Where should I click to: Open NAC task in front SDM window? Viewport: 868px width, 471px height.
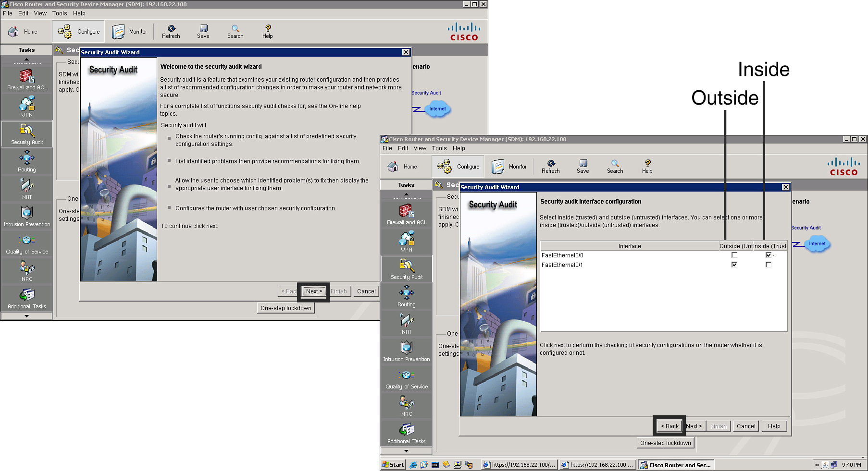click(x=407, y=406)
